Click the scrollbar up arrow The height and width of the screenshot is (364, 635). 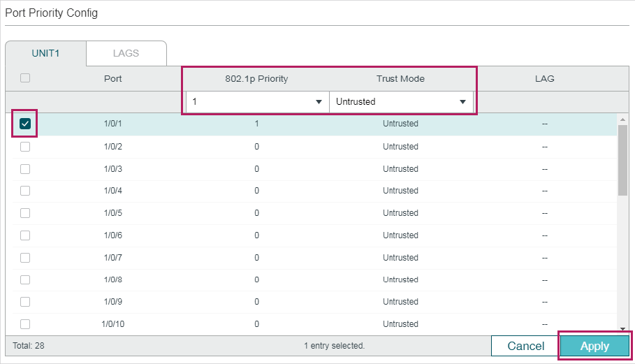point(622,119)
